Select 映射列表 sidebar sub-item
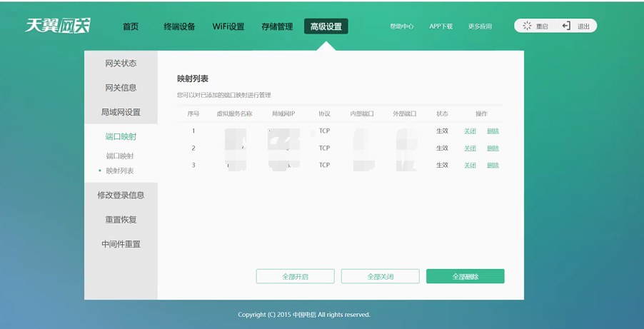This screenshot has width=644, height=329. click(120, 171)
